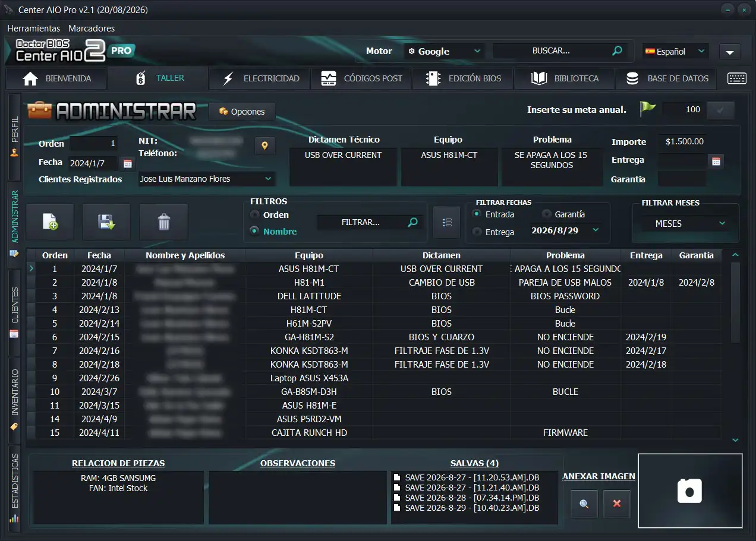Screen dimensions: 756x541
Task: Select the ADMINISTRAR side tab
Action: pyautogui.click(x=14, y=224)
